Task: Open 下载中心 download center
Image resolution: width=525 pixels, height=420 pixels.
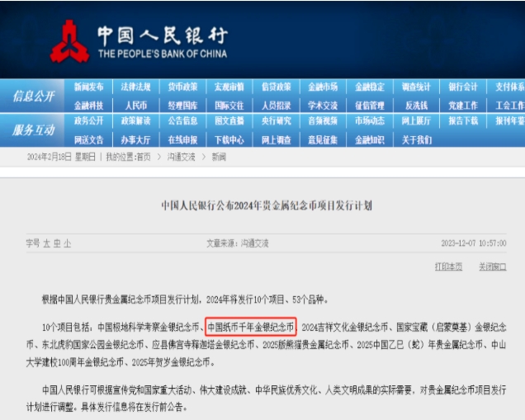Action: 229,140
